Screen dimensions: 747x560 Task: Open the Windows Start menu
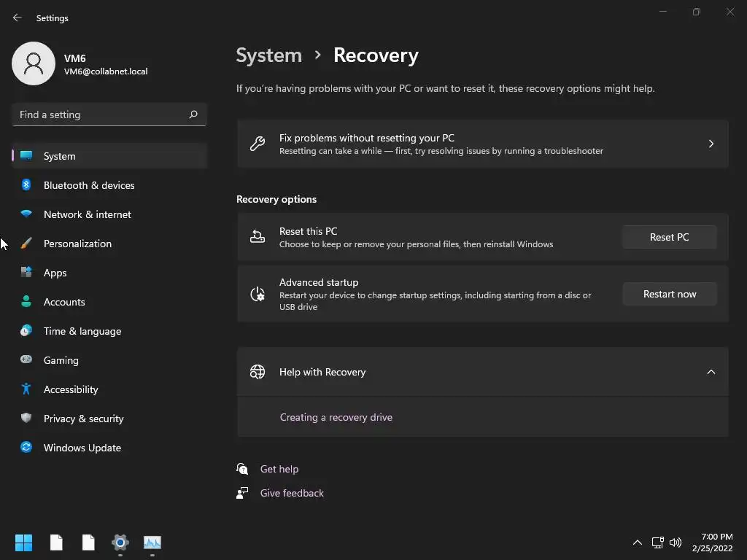click(23, 542)
